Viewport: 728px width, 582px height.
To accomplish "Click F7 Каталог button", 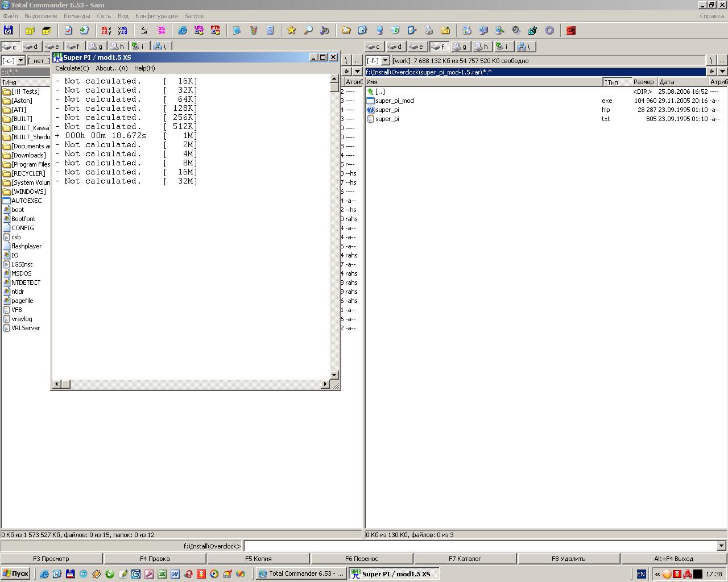I will tap(465, 559).
